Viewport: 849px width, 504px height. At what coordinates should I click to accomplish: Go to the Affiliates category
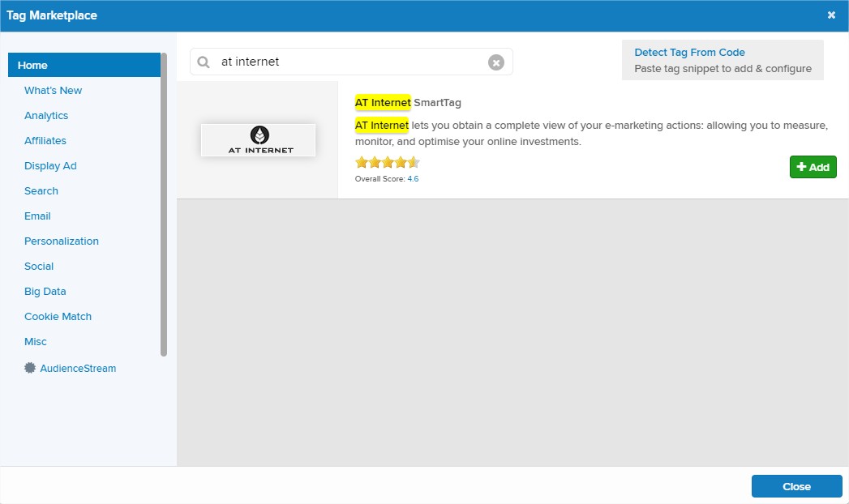pyautogui.click(x=45, y=141)
